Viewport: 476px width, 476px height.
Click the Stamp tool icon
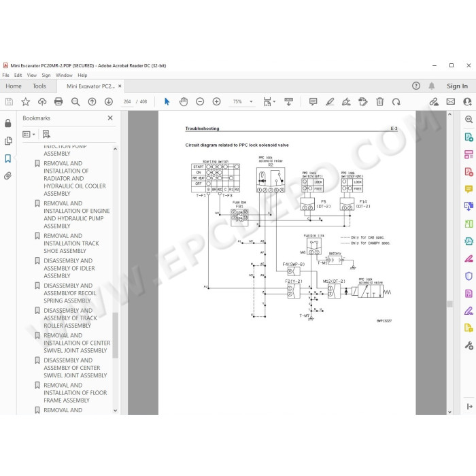coord(362,102)
